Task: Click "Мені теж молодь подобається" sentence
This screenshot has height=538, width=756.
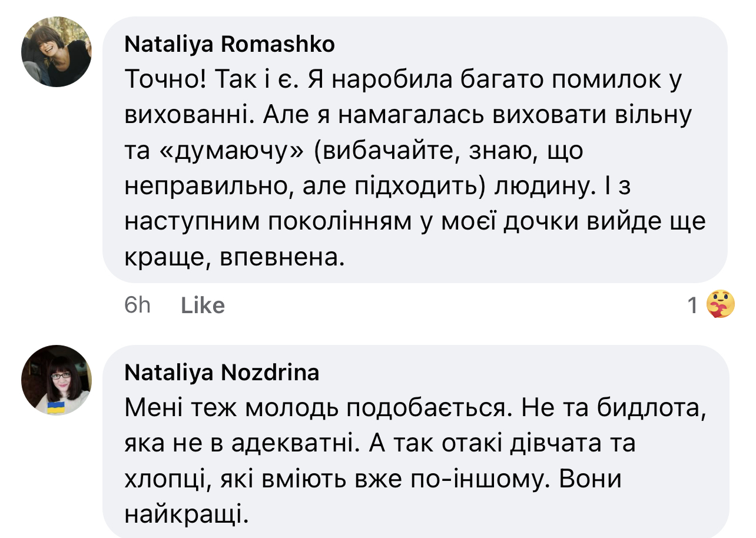Action: [x=317, y=409]
